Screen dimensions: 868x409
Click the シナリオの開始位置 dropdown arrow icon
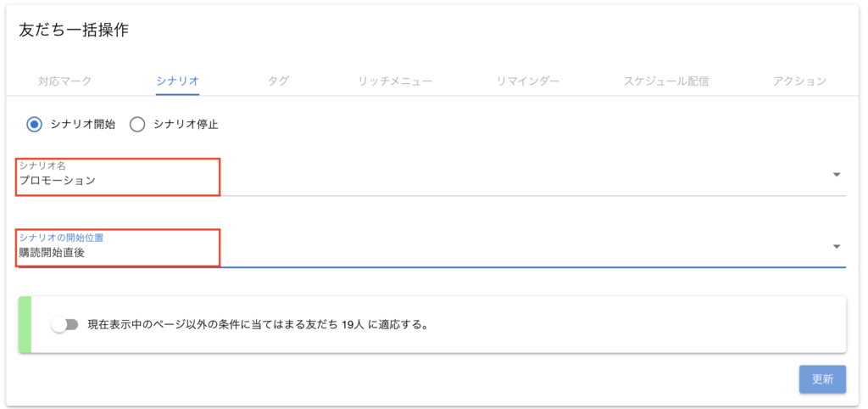pyautogui.click(x=836, y=247)
